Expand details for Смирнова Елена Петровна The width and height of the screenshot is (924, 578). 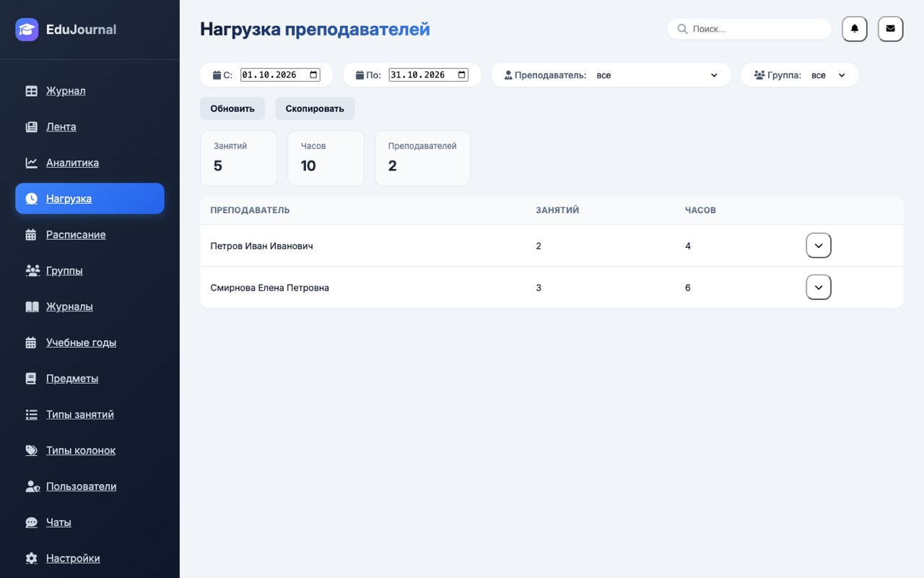click(819, 288)
